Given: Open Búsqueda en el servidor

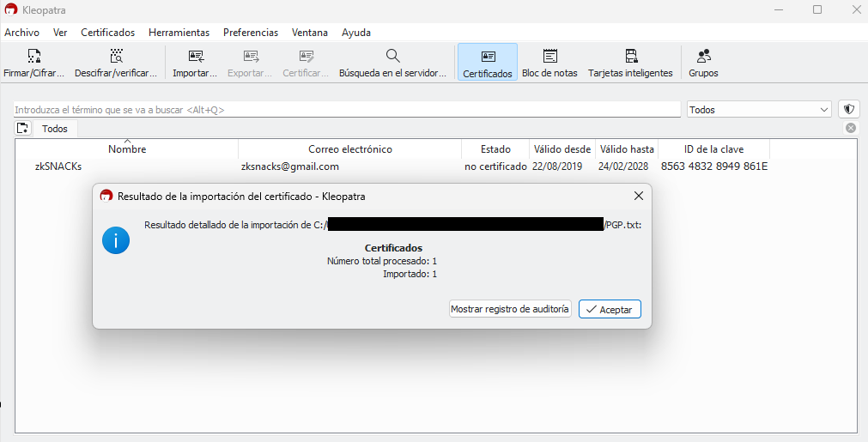Looking at the screenshot, I should coord(392,62).
